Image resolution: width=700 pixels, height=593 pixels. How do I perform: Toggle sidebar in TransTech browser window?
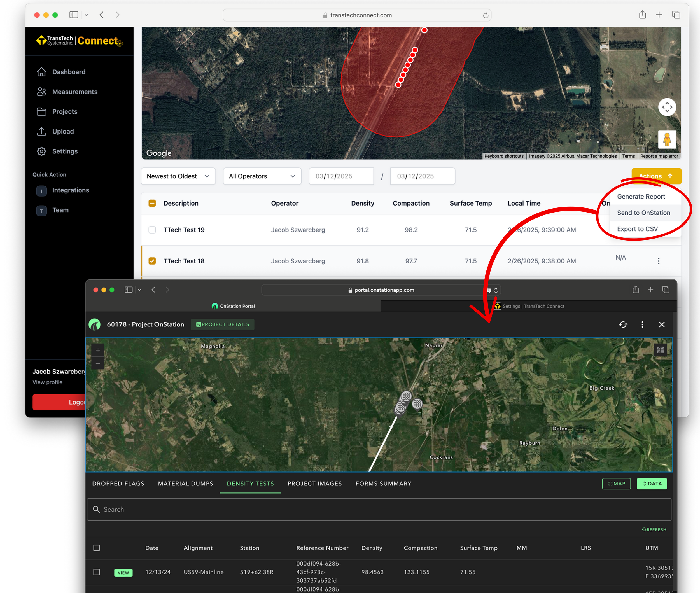point(74,15)
